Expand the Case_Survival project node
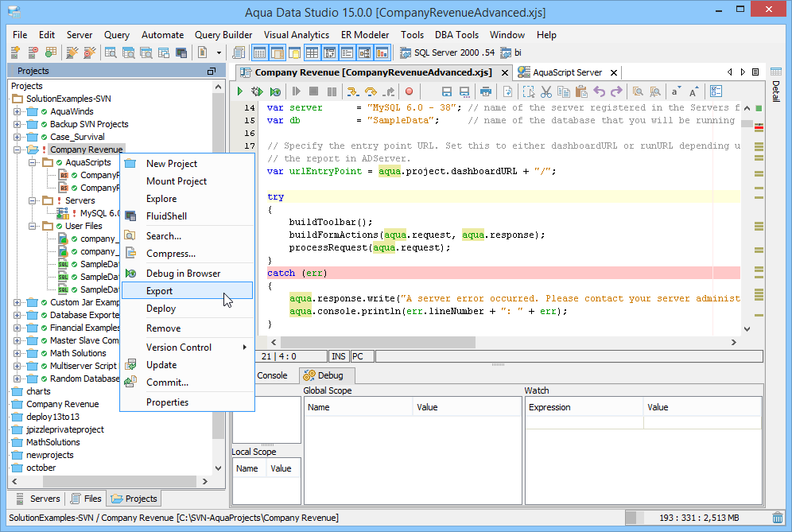The image size is (792, 532). click(17, 137)
